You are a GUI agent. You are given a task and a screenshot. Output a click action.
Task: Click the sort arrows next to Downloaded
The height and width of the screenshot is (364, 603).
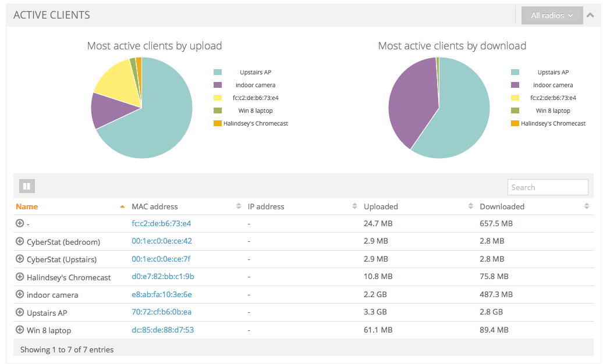(587, 206)
